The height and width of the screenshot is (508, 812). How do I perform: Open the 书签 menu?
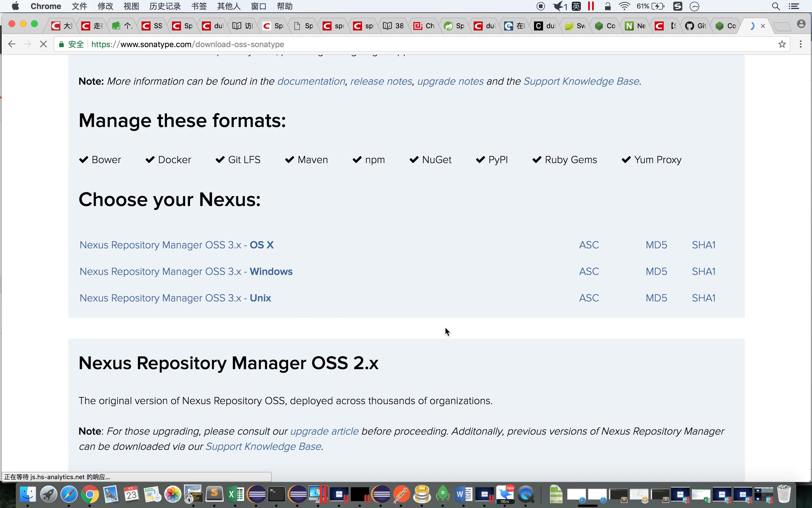pyautogui.click(x=199, y=6)
